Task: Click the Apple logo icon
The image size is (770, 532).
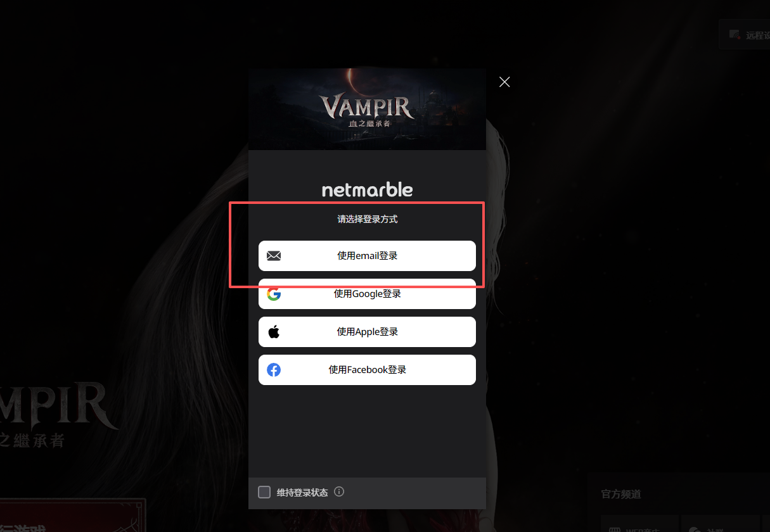Action: [x=274, y=332]
